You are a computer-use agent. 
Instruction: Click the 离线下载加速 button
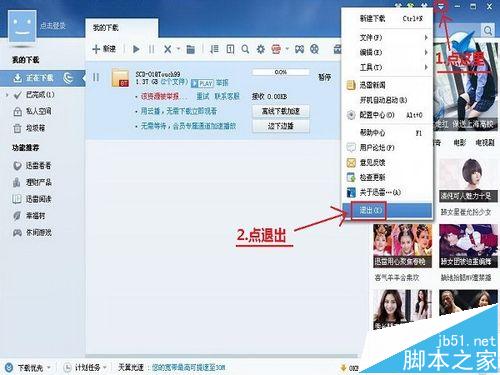tap(281, 111)
